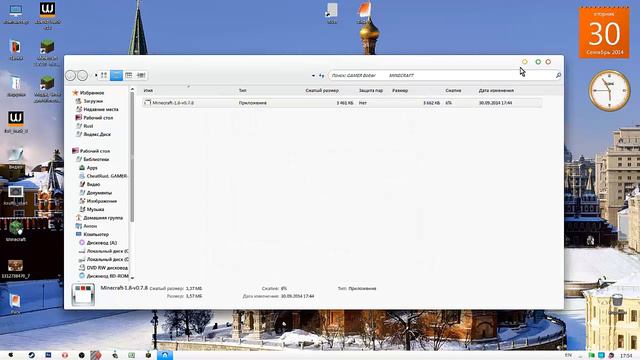Open the 1312708470_7 image desktop icon
This screenshot has width=640, height=360.
(16, 269)
